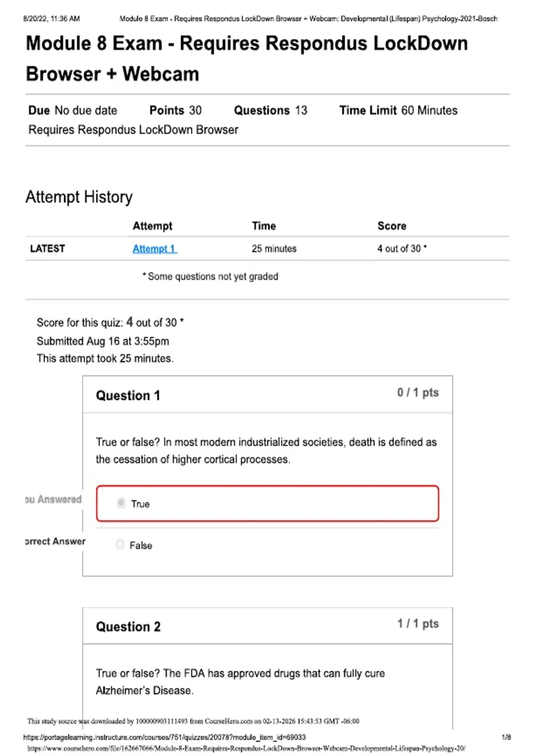534x756 pixels.
Task: Click the Attempt History heading
Action: pyautogui.click(x=79, y=197)
